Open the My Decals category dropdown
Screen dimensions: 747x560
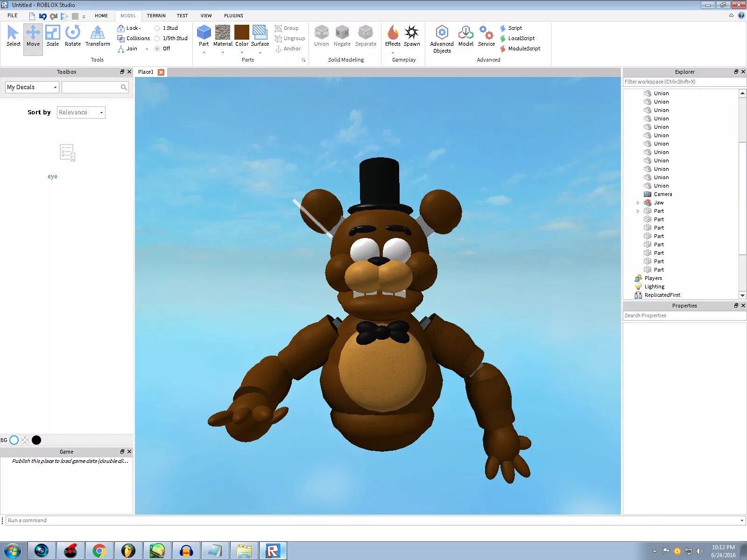coord(32,87)
